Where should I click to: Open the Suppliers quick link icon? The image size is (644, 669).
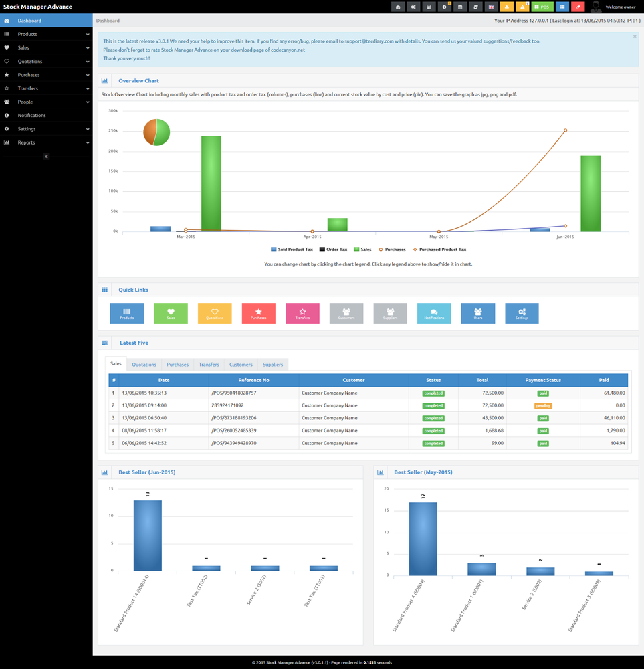[390, 313]
